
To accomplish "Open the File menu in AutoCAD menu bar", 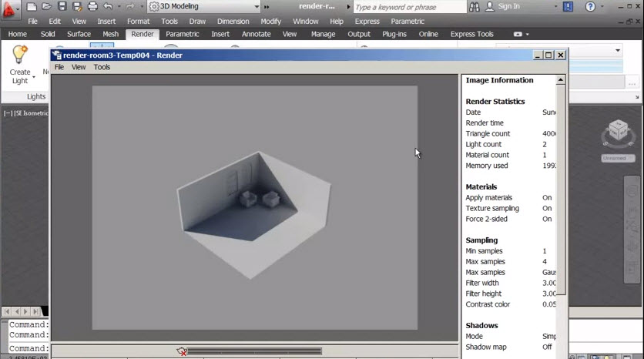I will [x=32, y=22].
